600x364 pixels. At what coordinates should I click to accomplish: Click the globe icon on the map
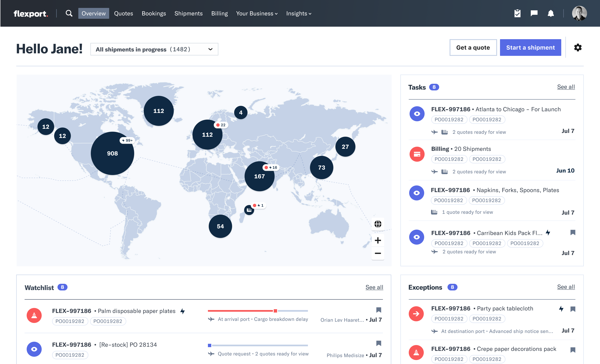378,224
